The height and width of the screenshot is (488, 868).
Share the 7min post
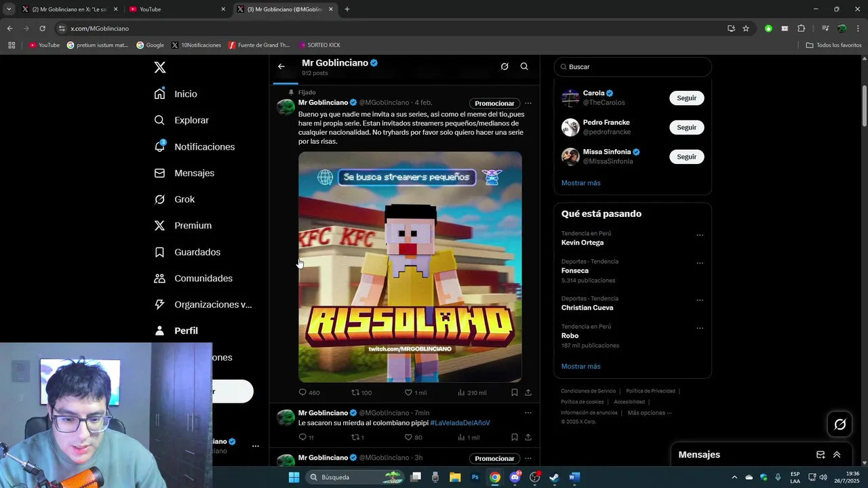coord(528,438)
